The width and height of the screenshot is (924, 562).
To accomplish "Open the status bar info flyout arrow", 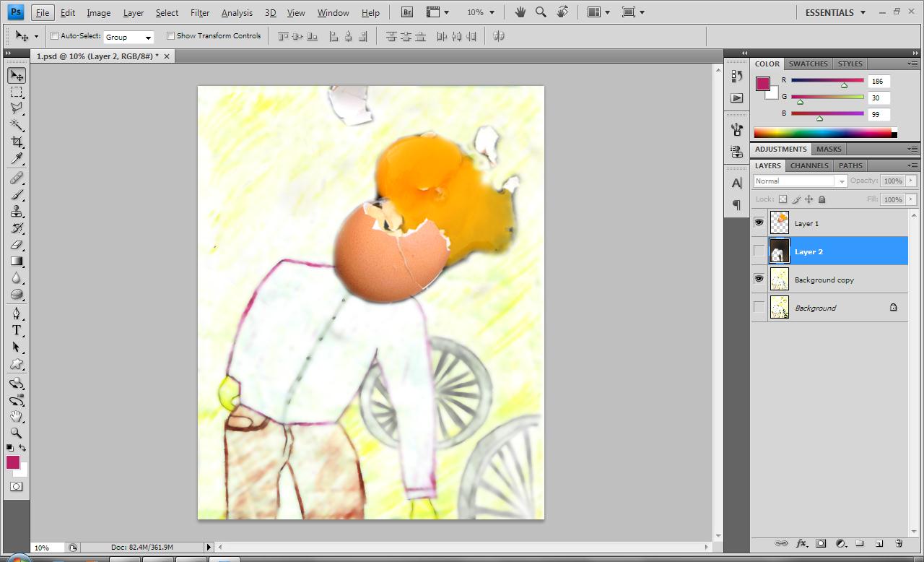I will (x=209, y=548).
